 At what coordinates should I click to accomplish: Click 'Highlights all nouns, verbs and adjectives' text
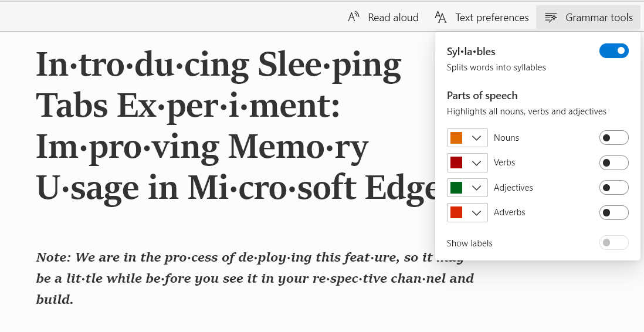pos(527,111)
